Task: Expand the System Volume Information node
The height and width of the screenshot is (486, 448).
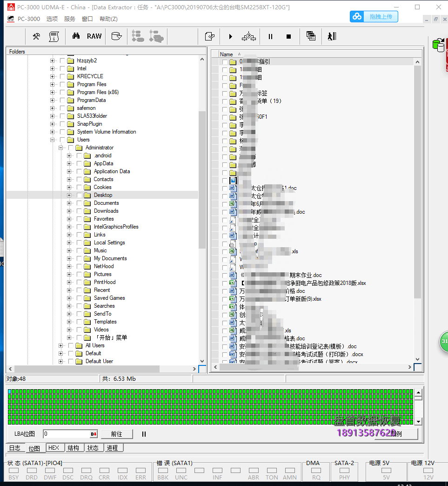Action: coord(53,132)
